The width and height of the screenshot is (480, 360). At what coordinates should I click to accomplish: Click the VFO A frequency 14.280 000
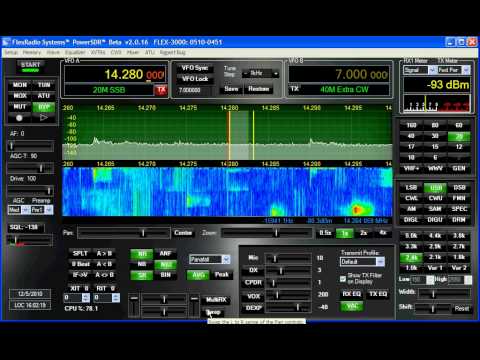pyautogui.click(x=134, y=74)
